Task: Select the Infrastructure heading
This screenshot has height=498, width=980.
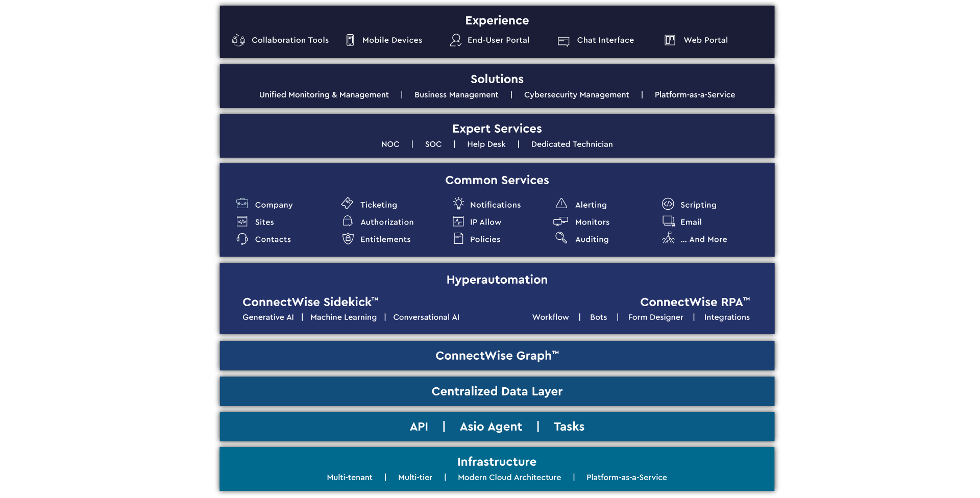Action: pyautogui.click(x=497, y=462)
